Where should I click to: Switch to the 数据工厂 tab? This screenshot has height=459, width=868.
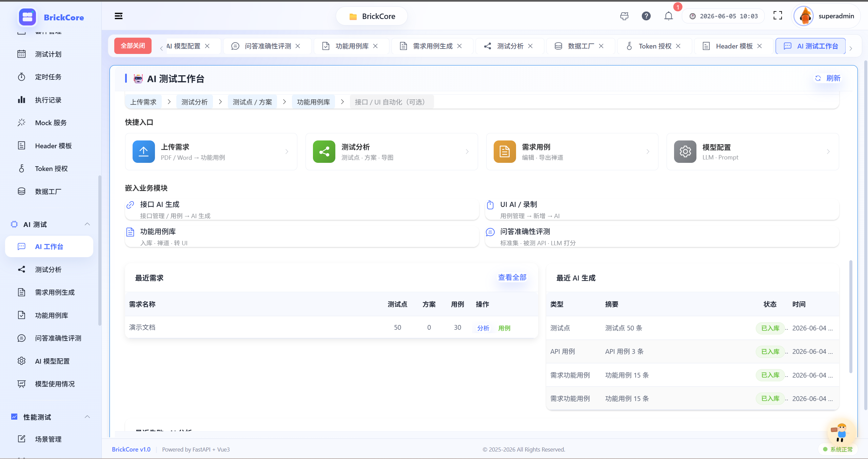tap(581, 46)
